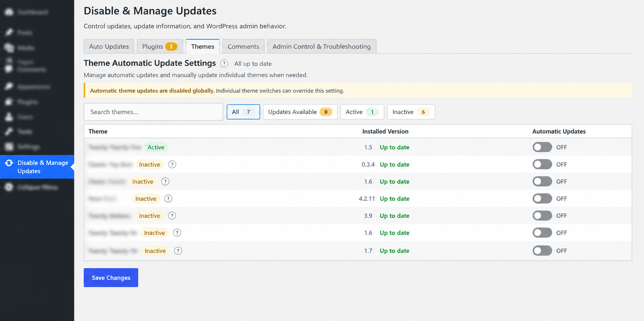
Task: Click 'Up to date' in the 0.3.4 row
Action: pos(394,164)
